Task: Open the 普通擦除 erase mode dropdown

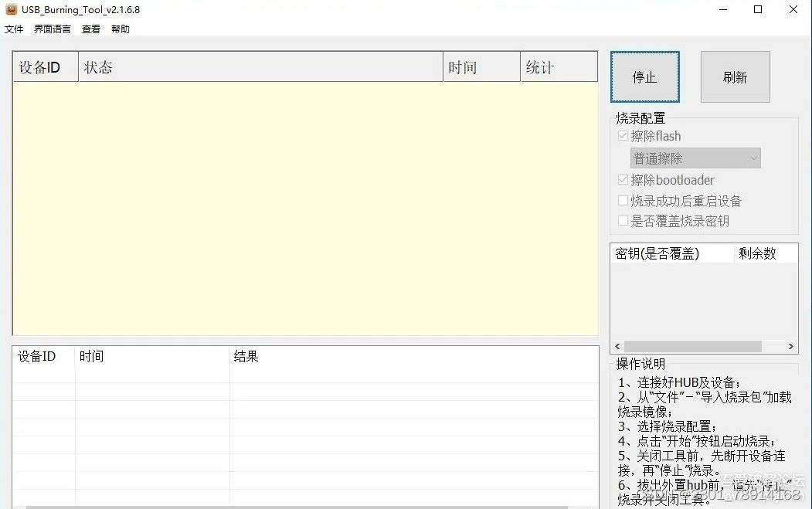Action: [695, 158]
